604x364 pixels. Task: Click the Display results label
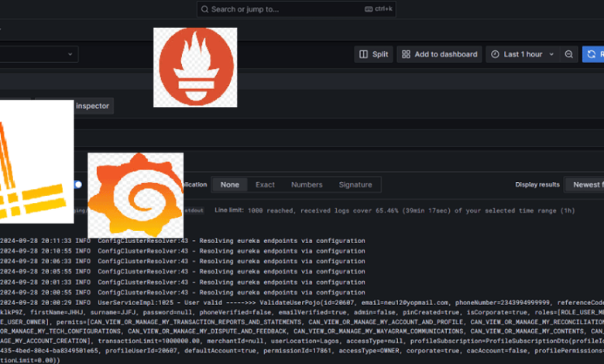click(x=537, y=184)
